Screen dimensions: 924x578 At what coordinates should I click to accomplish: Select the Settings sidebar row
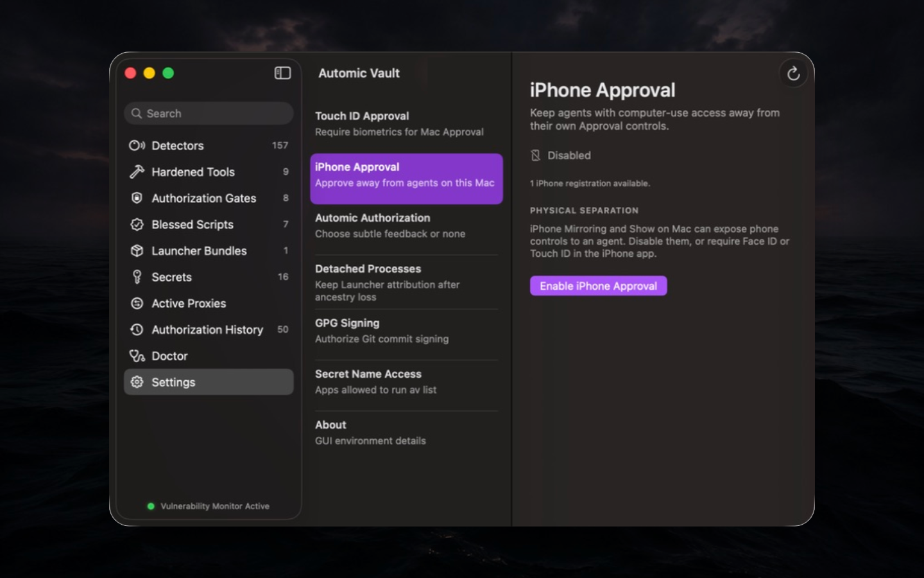[209, 382]
